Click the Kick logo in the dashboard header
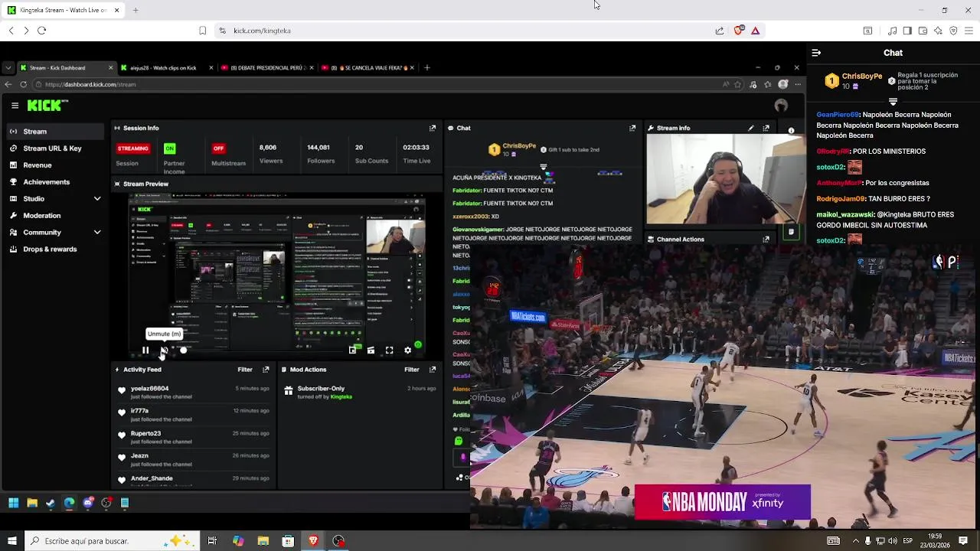 pyautogui.click(x=47, y=106)
